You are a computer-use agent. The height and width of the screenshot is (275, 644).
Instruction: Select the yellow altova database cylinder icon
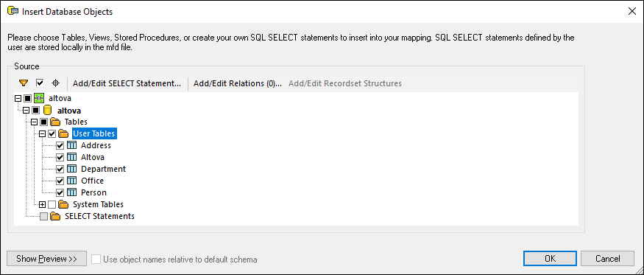pyautogui.click(x=48, y=111)
